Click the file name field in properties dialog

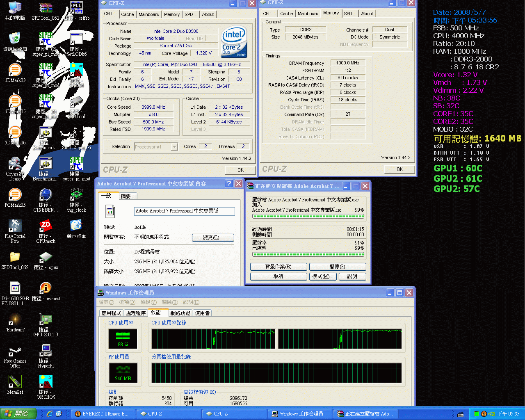click(185, 211)
